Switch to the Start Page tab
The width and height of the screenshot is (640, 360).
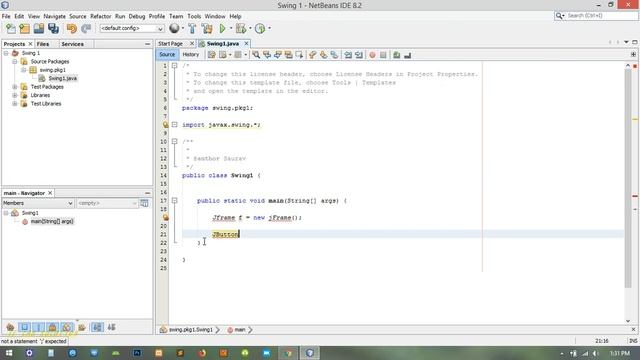tap(171, 44)
